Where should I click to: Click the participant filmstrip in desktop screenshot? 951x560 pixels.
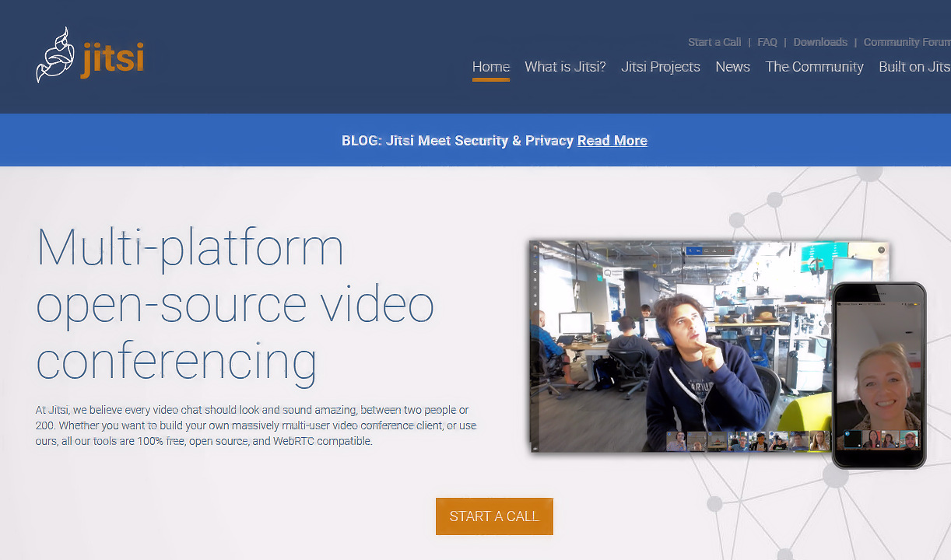pyautogui.click(x=747, y=442)
